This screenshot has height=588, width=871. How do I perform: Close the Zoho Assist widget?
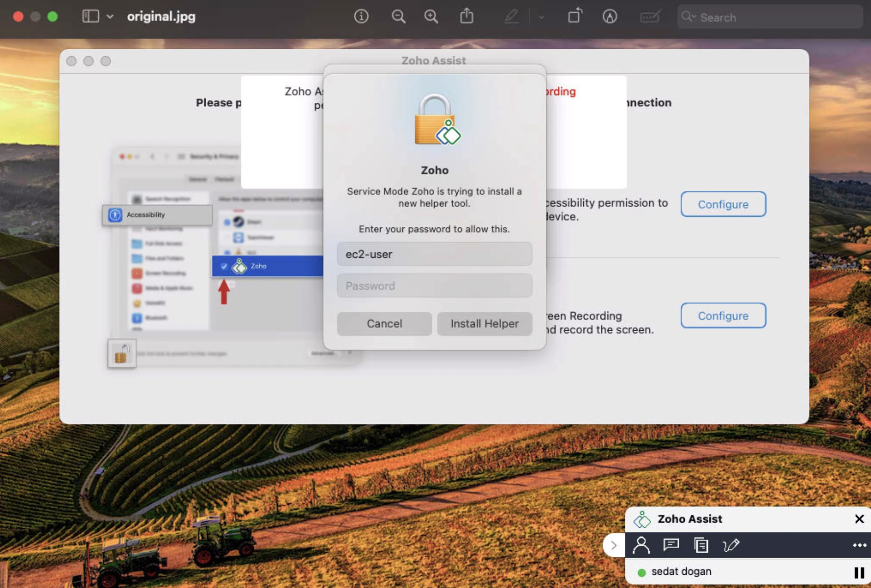pyautogui.click(x=859, y=519)
